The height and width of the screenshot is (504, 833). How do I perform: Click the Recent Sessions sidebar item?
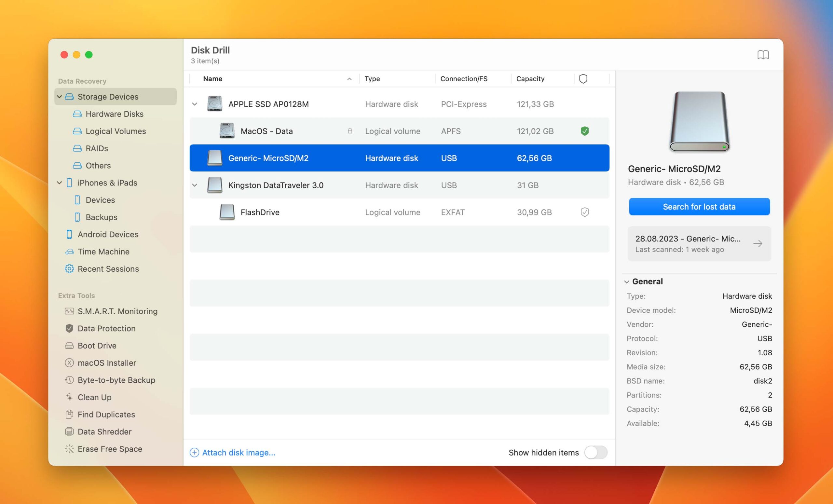click(x=108, y=268)
